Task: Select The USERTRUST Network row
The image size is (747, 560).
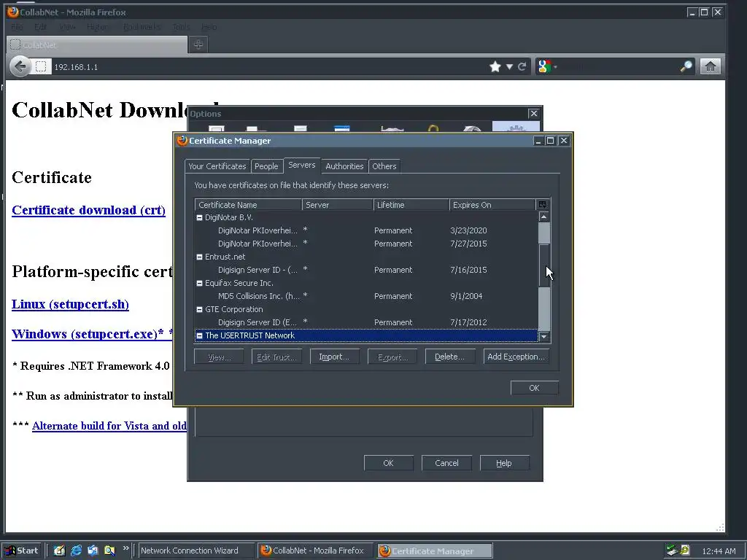Action: 366,335
